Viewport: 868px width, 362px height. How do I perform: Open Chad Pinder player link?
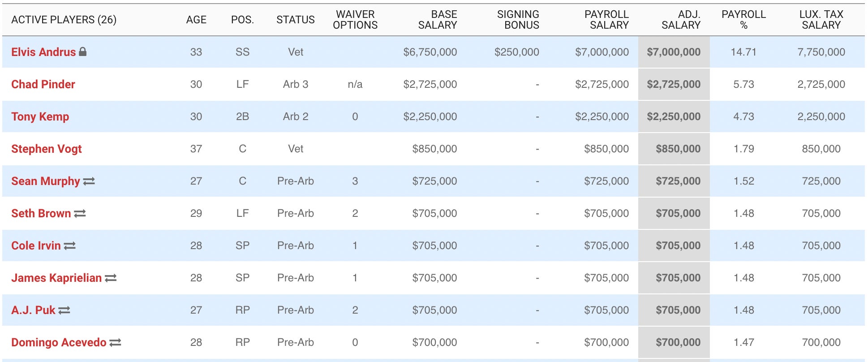pos(43,84)
